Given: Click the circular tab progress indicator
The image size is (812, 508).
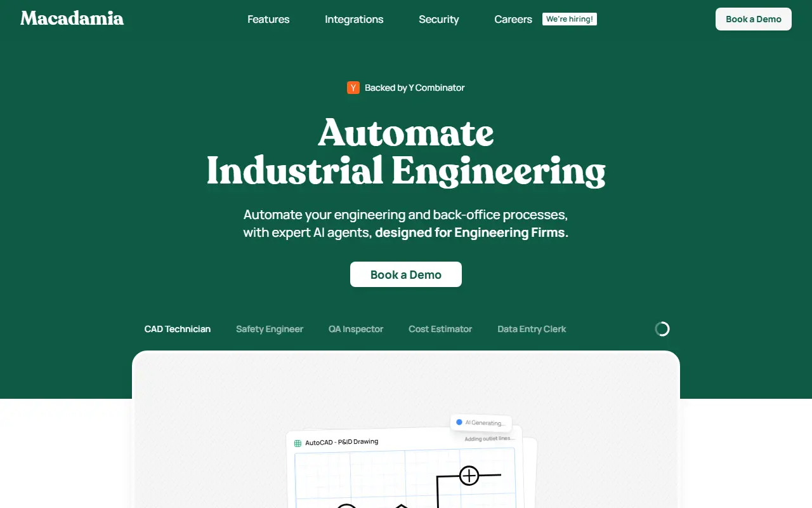Looking at the screenshot, I should point(662,329).
